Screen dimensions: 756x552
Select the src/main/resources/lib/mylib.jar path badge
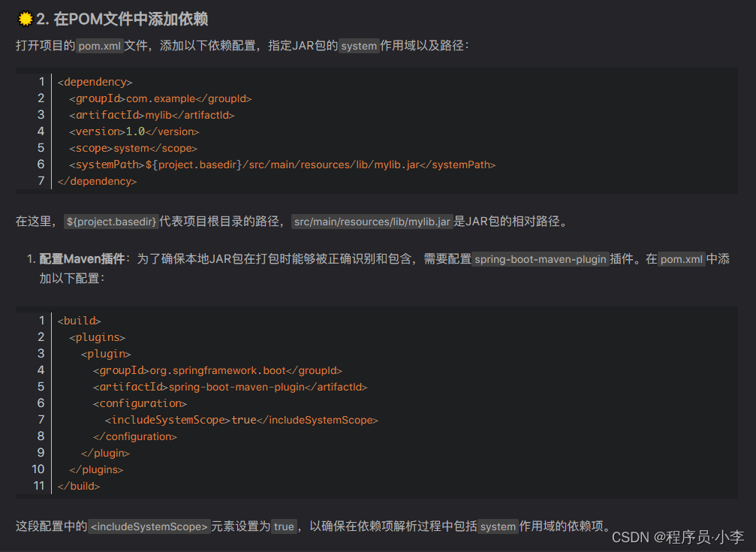[372, 221]
